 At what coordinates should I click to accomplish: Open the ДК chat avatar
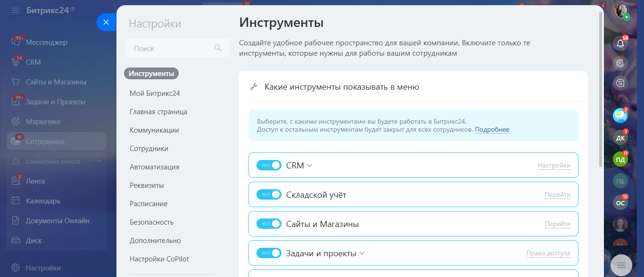click(620, 138)
